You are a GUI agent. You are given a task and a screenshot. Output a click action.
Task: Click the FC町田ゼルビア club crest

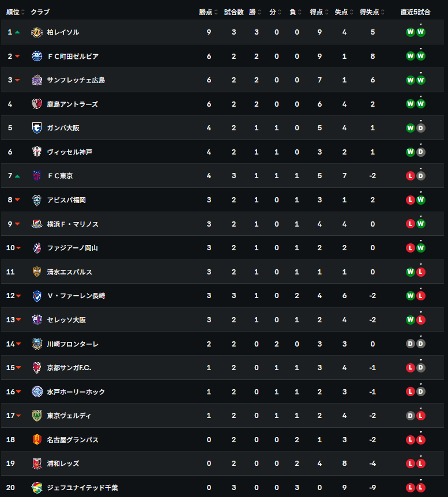click(37, 56)
